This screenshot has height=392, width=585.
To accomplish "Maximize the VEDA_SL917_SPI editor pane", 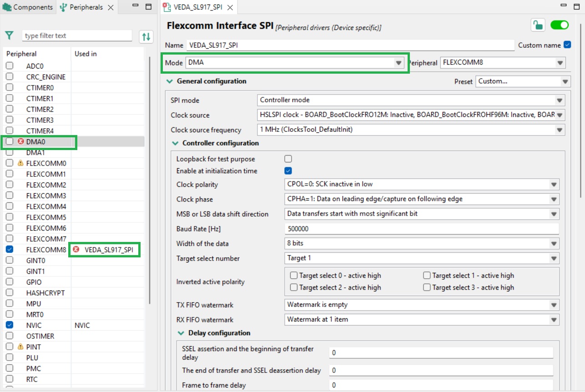I will pos(577,7).
